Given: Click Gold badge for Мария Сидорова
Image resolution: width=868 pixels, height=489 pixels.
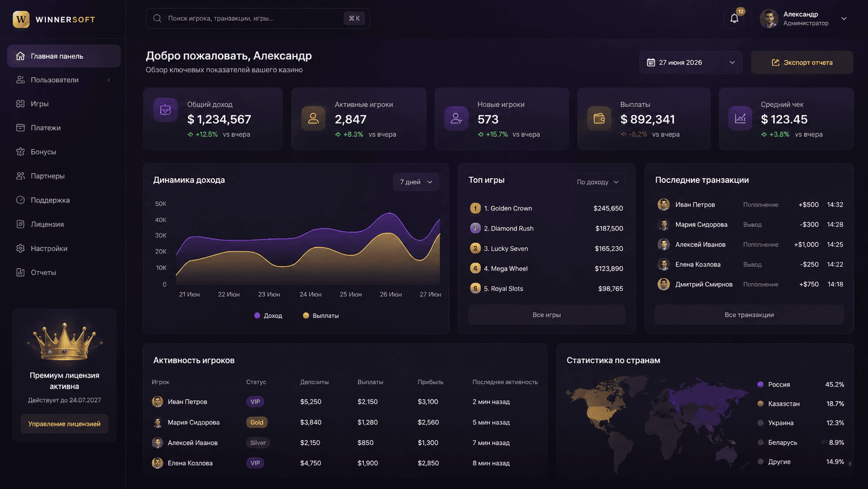Looking at the screenshot, I should (x=257, y=422).
